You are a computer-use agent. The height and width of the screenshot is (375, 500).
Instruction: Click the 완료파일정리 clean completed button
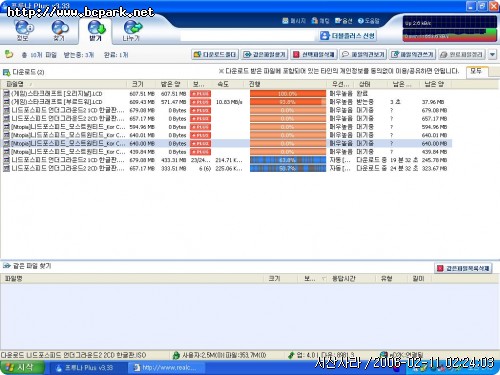coord(462,54)
